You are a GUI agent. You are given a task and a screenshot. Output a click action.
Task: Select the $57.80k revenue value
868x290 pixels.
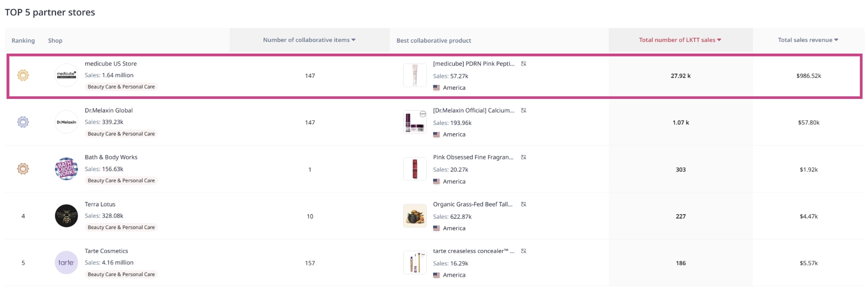[x=809, y=123]
